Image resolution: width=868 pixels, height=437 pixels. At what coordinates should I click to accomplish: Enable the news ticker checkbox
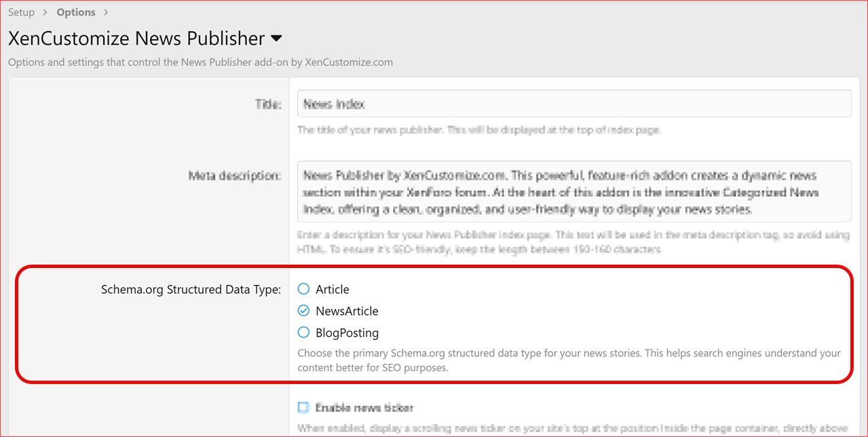click(303, 408)
